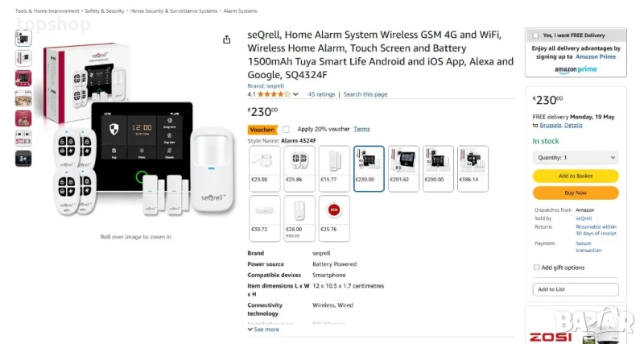Screen dimensions: 644x344
Task: Open the 3+ more images thumbnail
Action: [23, 158]
